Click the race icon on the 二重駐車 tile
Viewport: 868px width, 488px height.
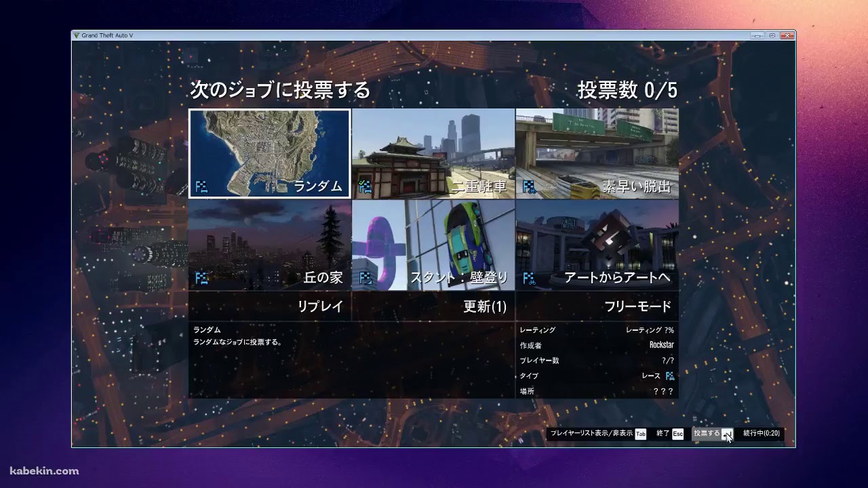[365, 186]
